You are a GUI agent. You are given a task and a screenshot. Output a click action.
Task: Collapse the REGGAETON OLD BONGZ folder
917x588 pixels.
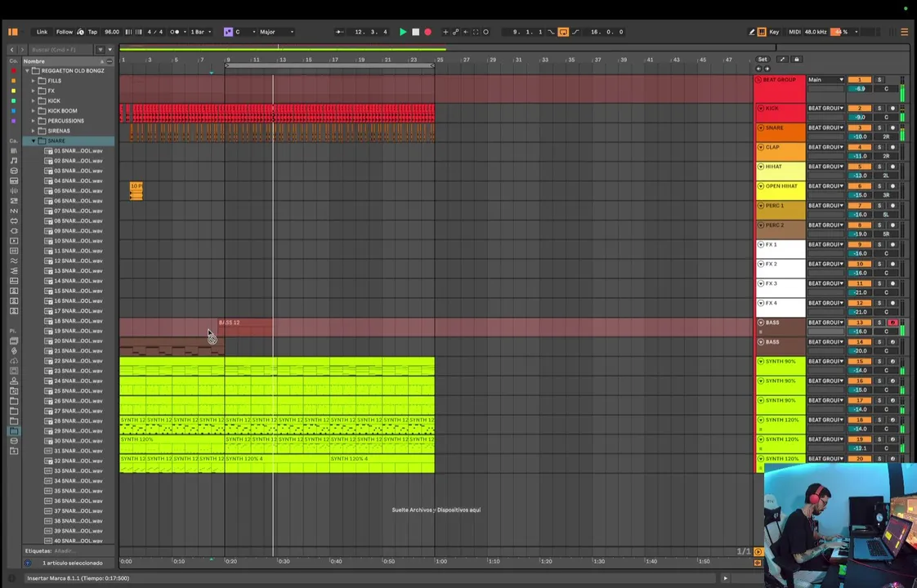click(x=28, y=71)
